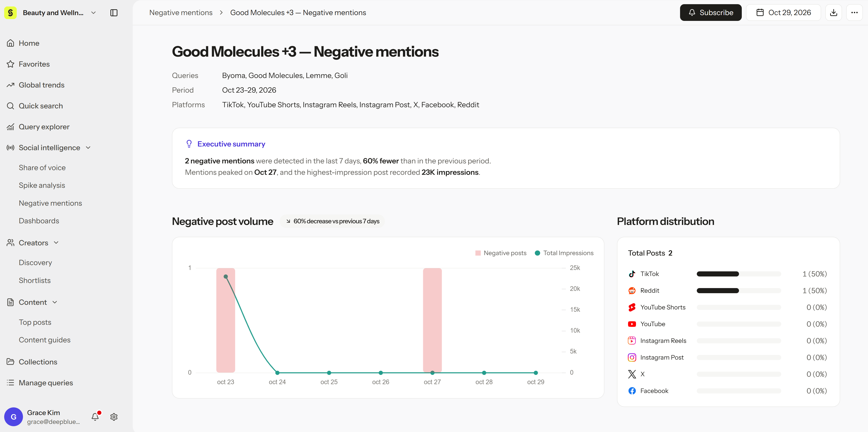Click the Executive summary lightbulb icon
Viewport: 868px width, 432px height.
coord(189,144)
